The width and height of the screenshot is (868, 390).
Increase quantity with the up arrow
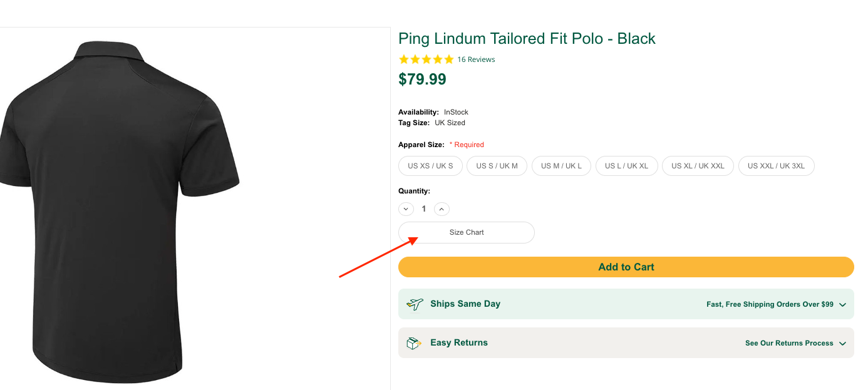click(442, 209)
